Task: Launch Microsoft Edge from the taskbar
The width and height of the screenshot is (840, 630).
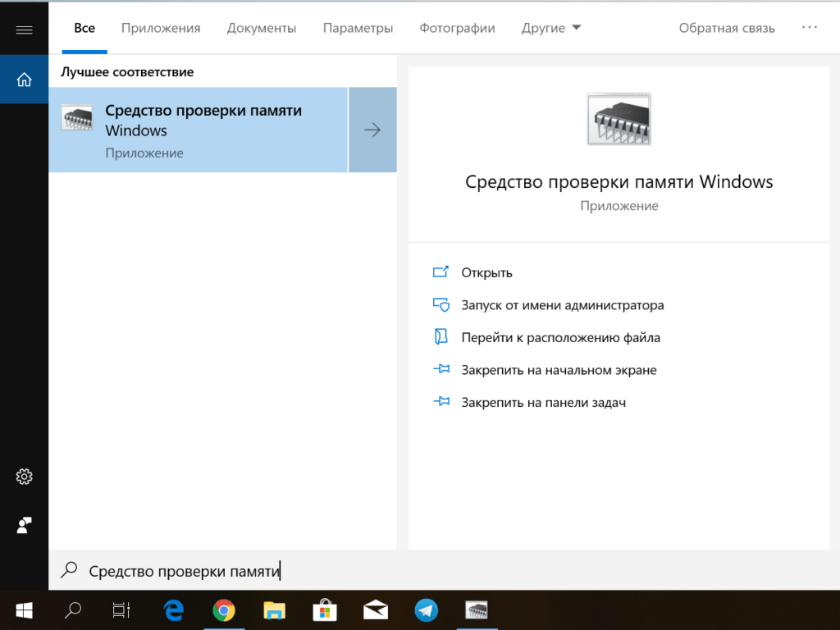Action: pyautogui.click(x=174, y=610)
